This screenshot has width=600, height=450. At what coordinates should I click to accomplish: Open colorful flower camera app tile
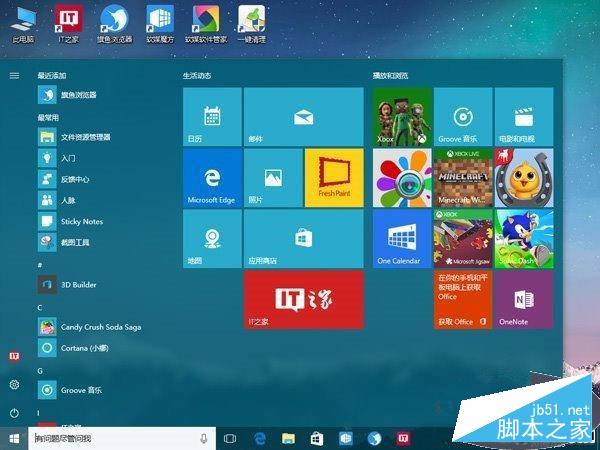pyautogui.click(x=402, y=178)
